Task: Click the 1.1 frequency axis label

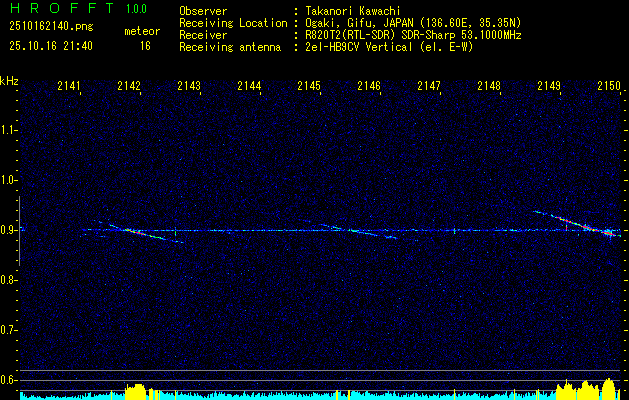Action: [x=10, y=130]
